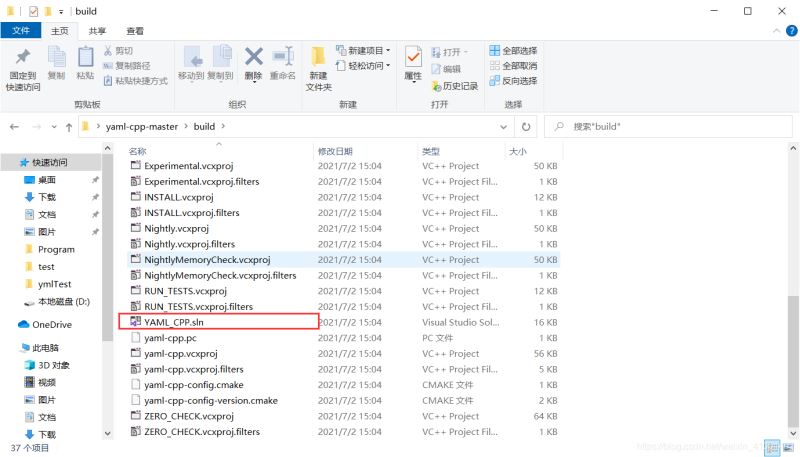Click the 全部选择 button
800x457 pixels.
(513, 51)
